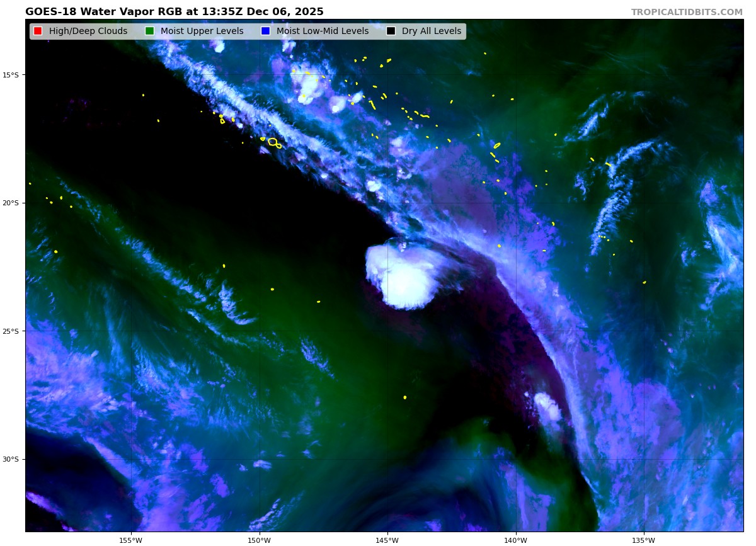Click the 145°W longitude label
The height and width of the screenshot is (546, 756).
click(x=387, y=540)
